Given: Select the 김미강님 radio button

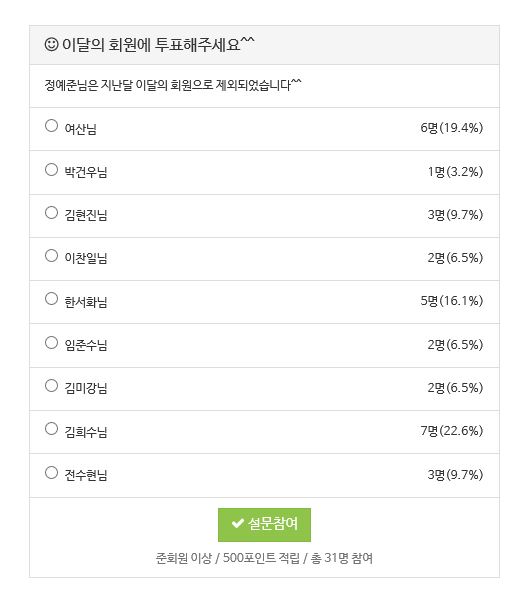Looking at the screenshot, I should tap(51, 385).
